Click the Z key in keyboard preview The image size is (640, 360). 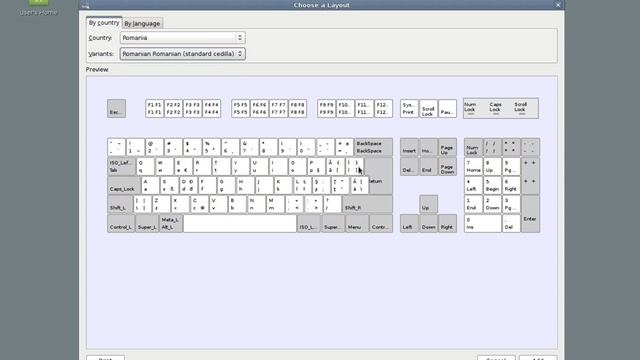coord(161,204)
